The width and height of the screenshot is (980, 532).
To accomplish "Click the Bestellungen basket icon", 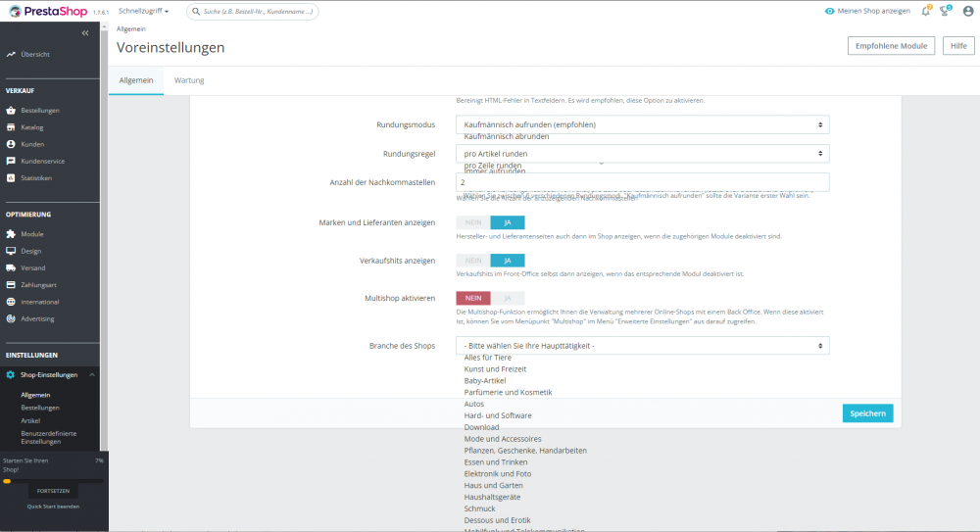I will pyautogui.click(x=11, y=111).
